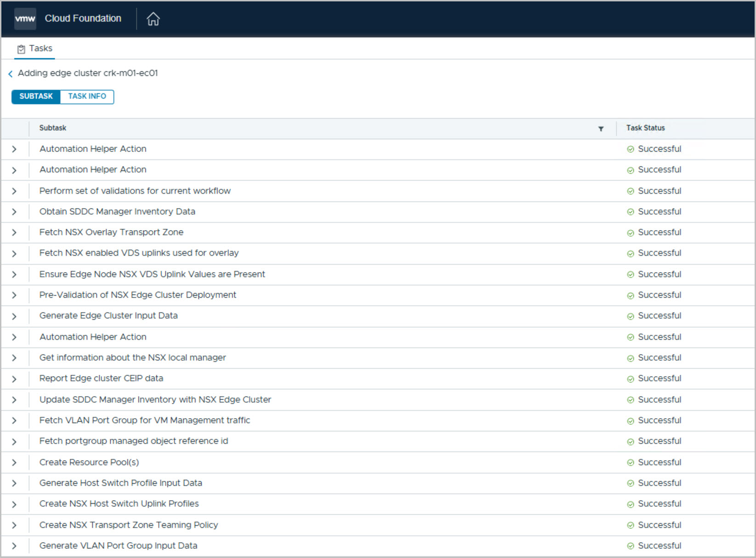Expand Create NSX Host Switch Uplink Profiles
The height and width of the screenshot is (558, 756).
14,504
